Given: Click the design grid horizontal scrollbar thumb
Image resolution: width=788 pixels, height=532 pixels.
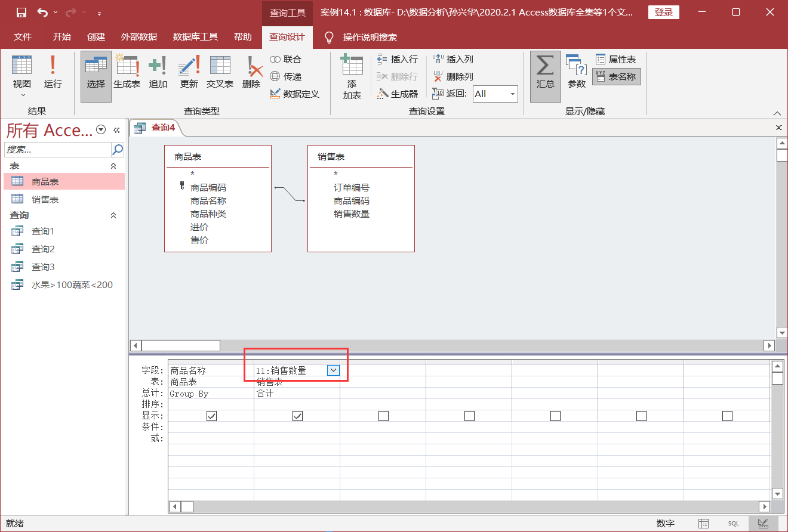Looking at the screenshot, I should pyautogui.click(x=187, y=506).
